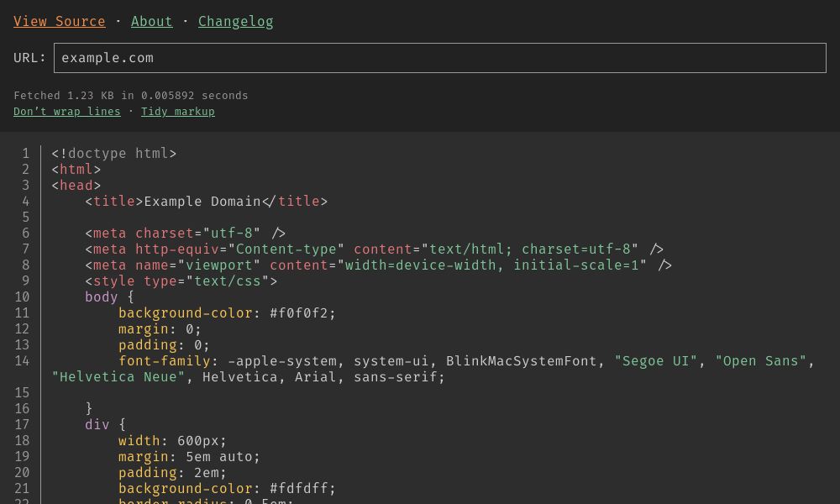The height and width of the screenshot is (504, 840).
Task: Click inside the URL input field
Action: pyautogui.click(x=440, y=57)
